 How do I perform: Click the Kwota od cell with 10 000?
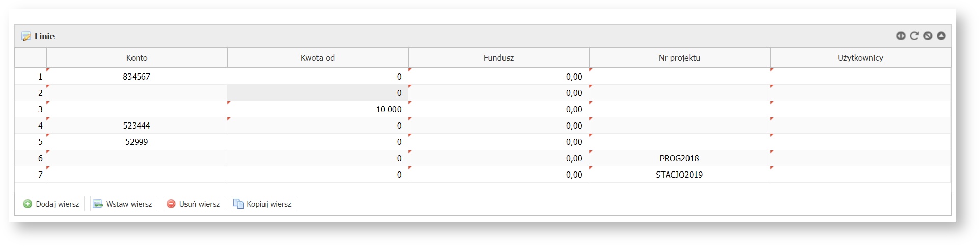pos(317,109)
